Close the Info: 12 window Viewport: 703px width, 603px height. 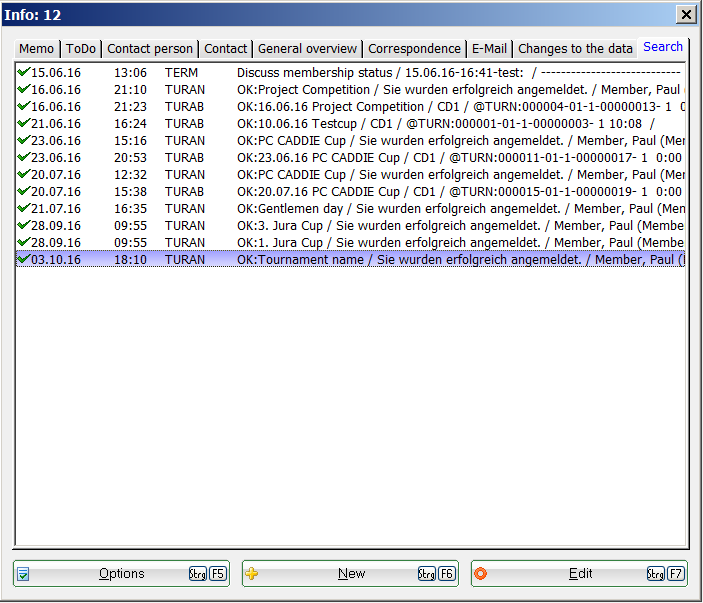coord(686,14)
